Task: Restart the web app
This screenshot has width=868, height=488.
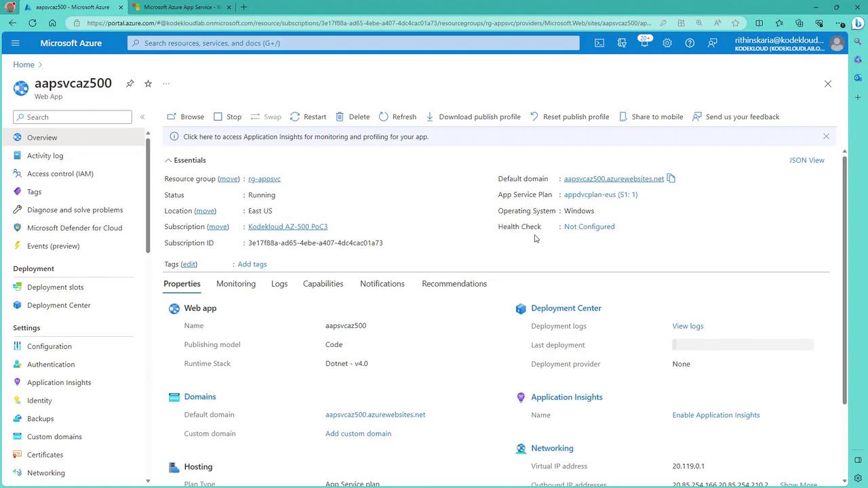Action: (308, 117)
